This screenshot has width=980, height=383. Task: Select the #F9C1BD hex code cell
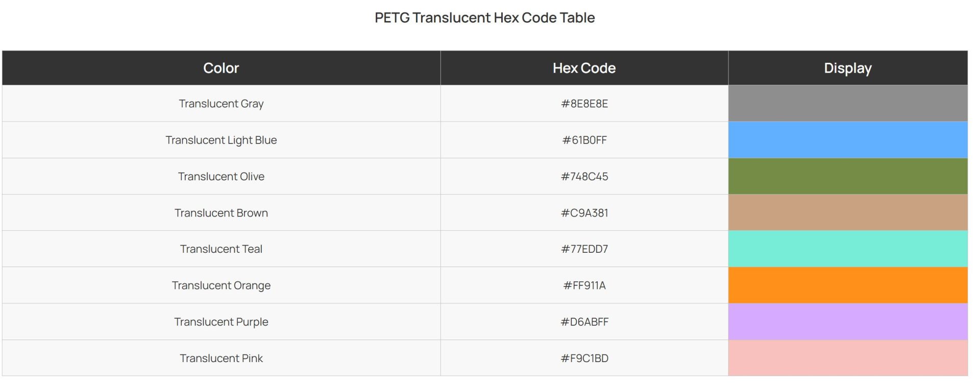click(x=584, y=358)
